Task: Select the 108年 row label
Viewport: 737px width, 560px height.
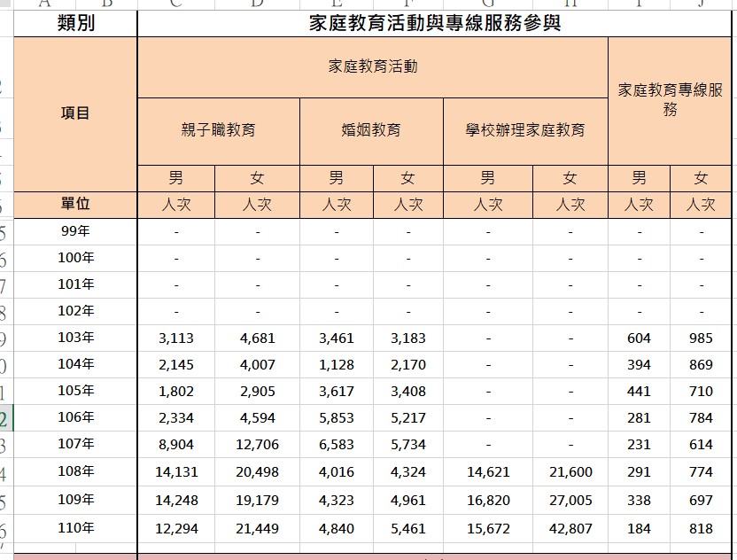Action: pos(75,471)
